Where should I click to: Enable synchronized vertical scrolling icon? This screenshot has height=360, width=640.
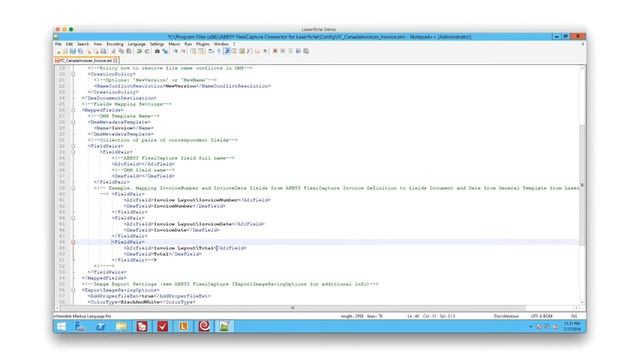193,51
